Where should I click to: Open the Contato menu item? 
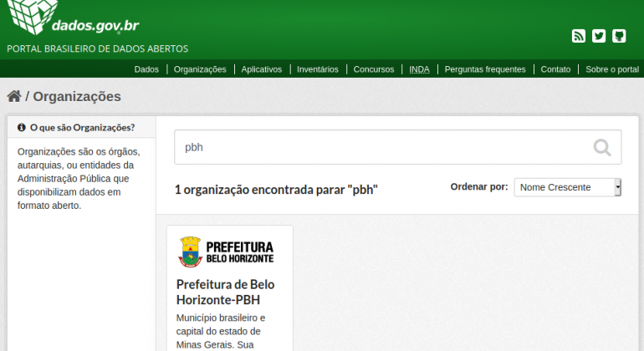click(x=555, y=69)
